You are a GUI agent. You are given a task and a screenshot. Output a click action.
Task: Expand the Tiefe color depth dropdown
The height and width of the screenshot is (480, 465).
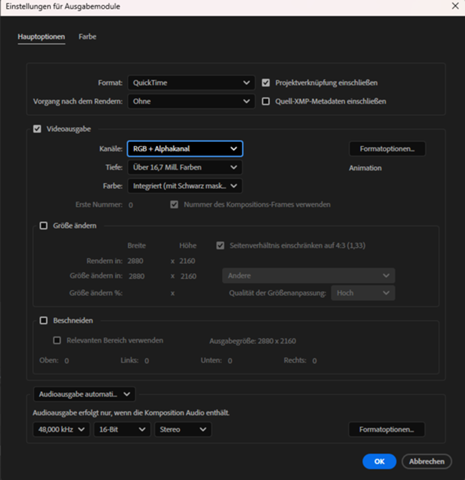pyautogui.click(x=185, y=167)
